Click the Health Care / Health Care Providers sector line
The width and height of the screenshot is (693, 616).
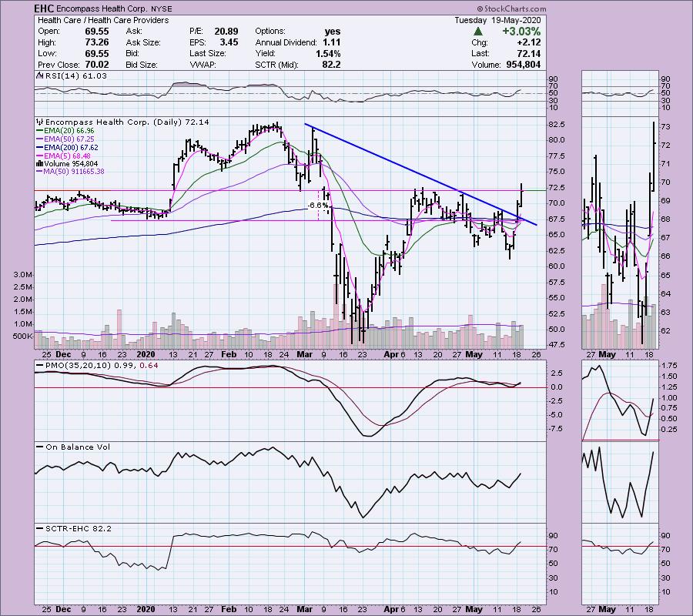(103, 20)
